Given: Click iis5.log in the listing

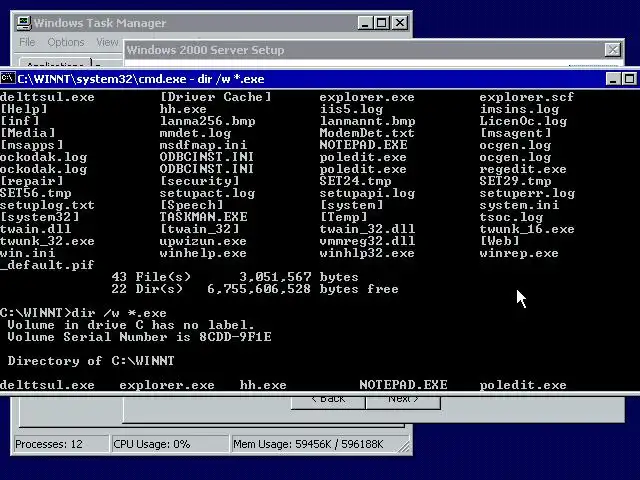Looking at the screenshot, I should click(x=351, y=109).
